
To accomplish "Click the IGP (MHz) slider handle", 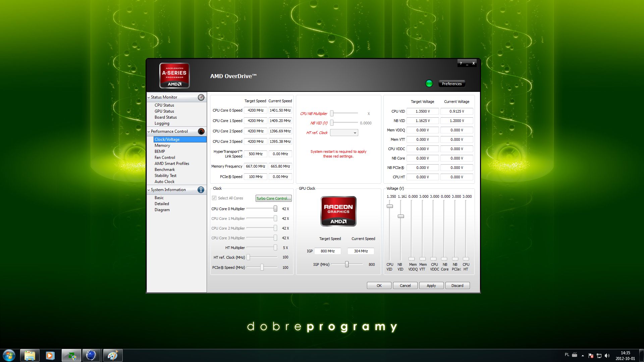I will point(347,264).
